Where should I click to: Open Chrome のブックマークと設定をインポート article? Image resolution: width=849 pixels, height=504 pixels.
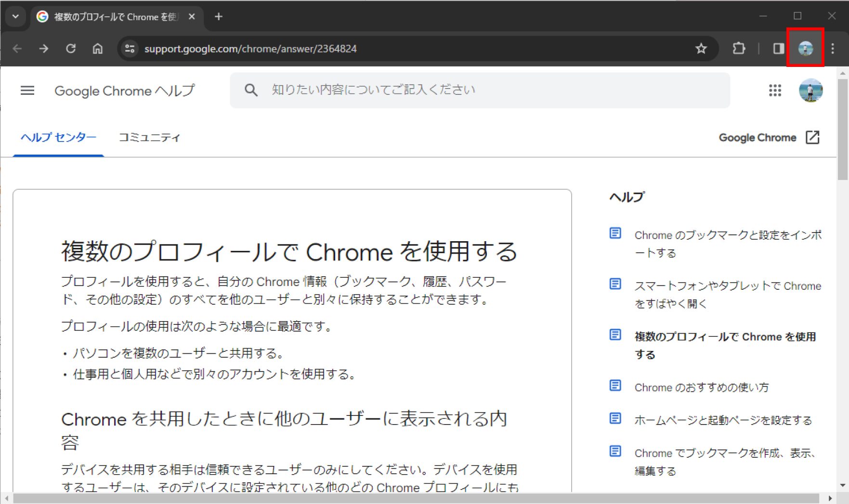click(x=728, y=244)
